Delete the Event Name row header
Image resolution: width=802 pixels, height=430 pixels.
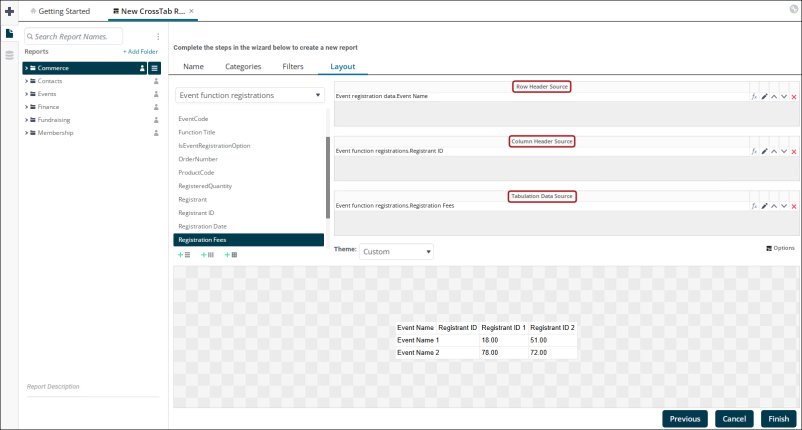[x=794, y=97]
